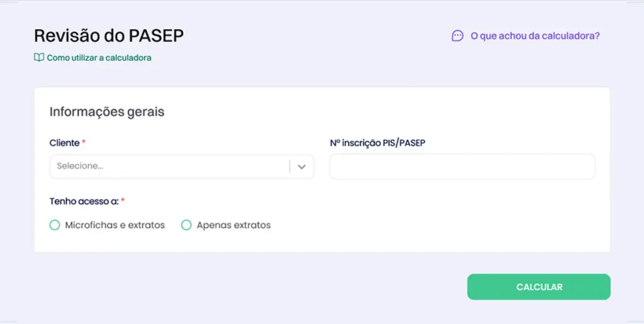Click the 'Nº inscrição PIS/PASEP' field label
644x324 pixels.
point(377,143)
